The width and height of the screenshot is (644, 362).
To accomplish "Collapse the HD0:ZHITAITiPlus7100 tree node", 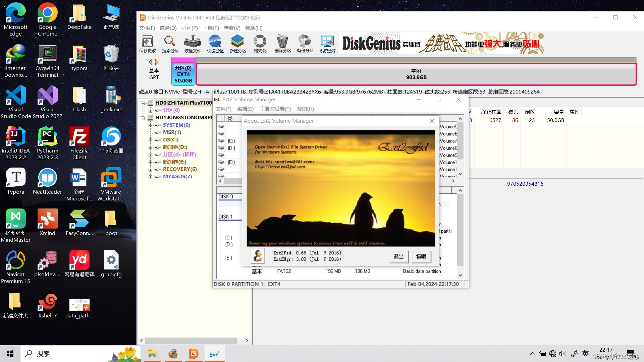I will [143, 103].
